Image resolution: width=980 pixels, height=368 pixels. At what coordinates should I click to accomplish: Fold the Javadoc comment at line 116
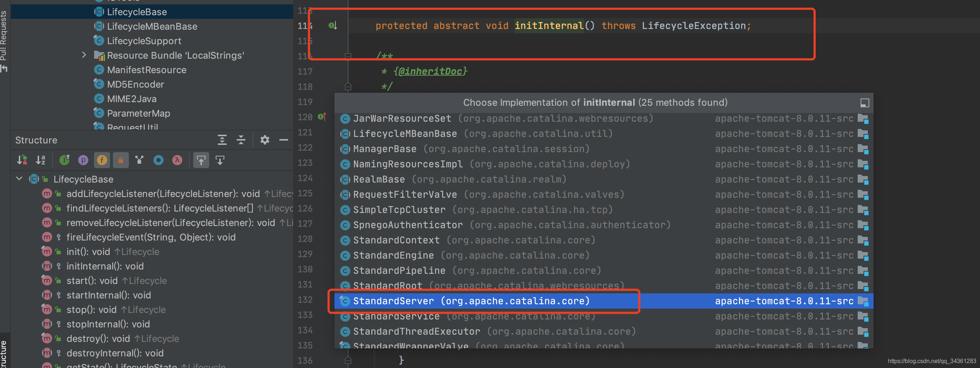coord(348,56)
